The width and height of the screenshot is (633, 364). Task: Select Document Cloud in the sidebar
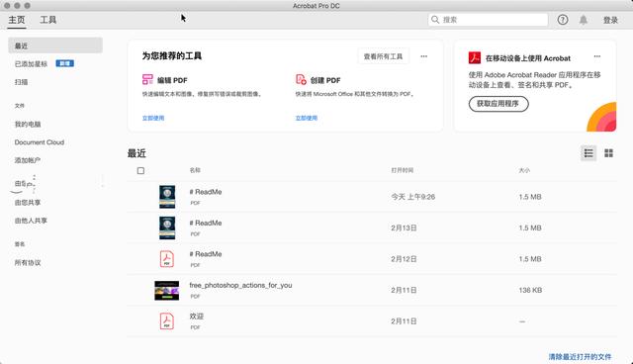40,142
